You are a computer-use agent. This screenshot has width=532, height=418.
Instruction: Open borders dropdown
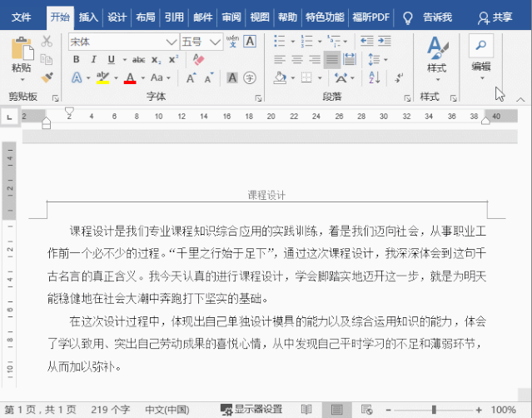click(x=319, y=78)
